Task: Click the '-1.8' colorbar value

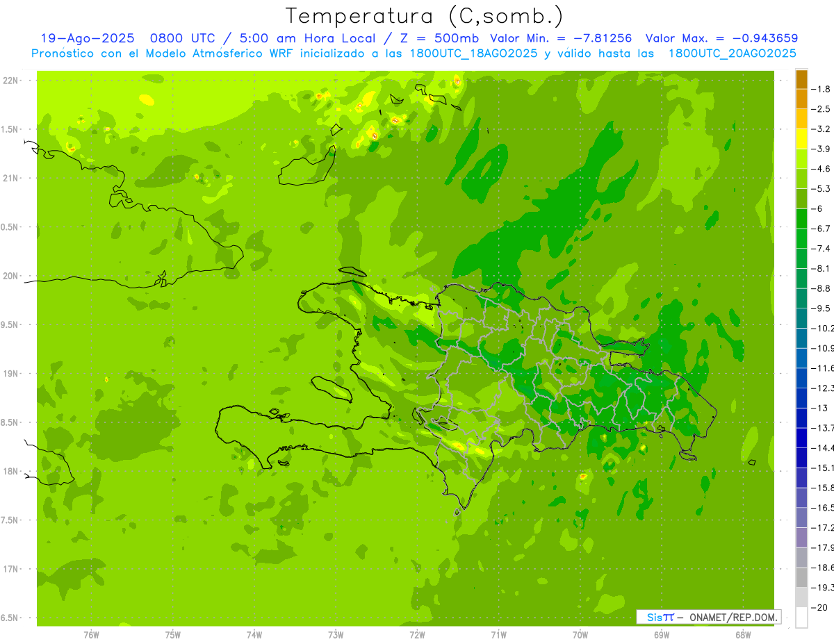Action: 821,89
